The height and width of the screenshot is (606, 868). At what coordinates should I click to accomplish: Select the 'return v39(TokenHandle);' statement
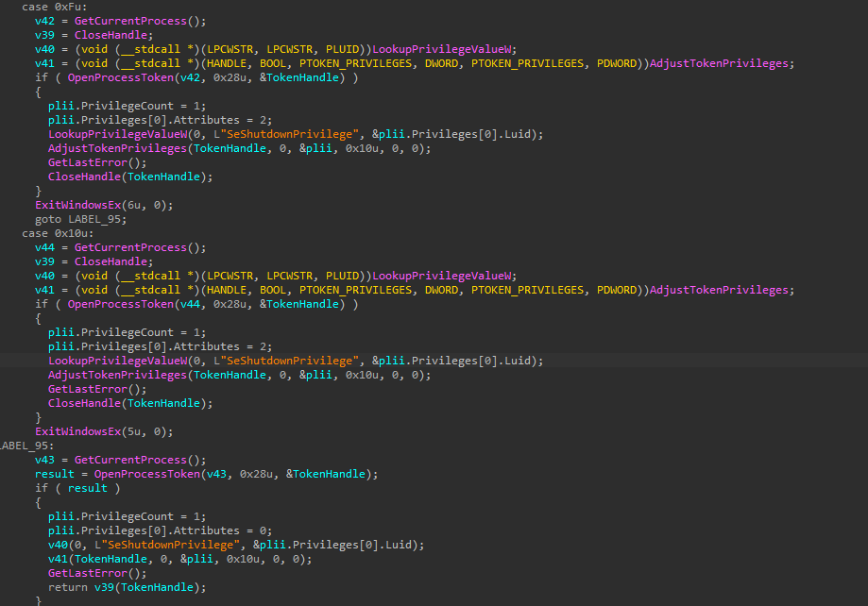point(127,587)
